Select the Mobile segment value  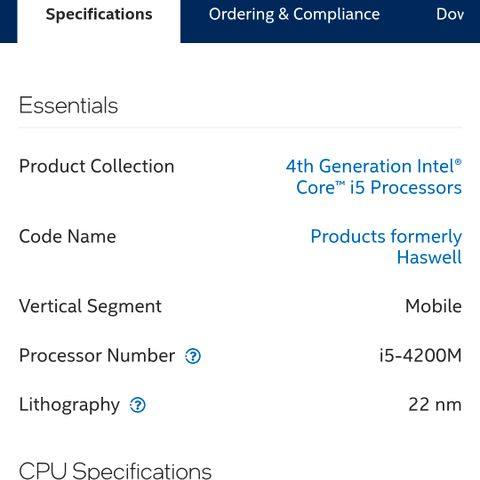(433, 306)
